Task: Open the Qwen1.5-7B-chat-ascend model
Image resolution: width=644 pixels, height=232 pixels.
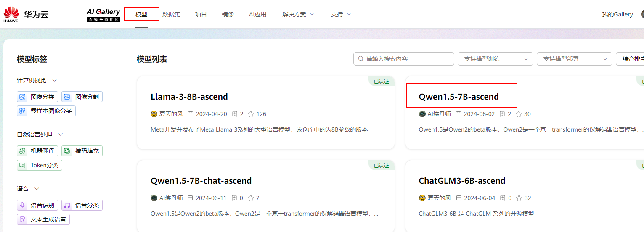Action: [x=201, y=181]
